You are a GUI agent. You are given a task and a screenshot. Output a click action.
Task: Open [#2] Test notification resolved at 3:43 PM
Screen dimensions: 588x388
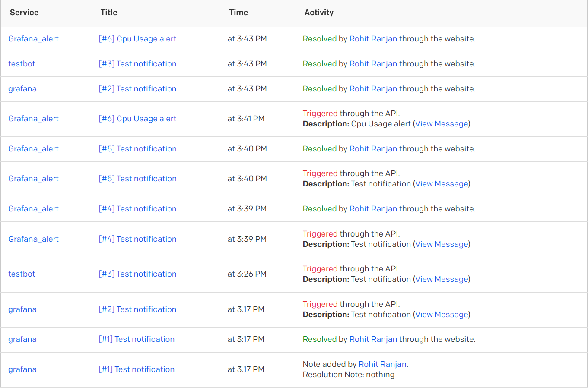137,89
